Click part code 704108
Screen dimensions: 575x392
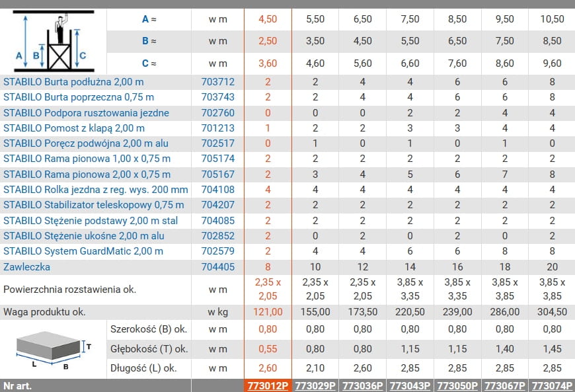pos(217,190)
